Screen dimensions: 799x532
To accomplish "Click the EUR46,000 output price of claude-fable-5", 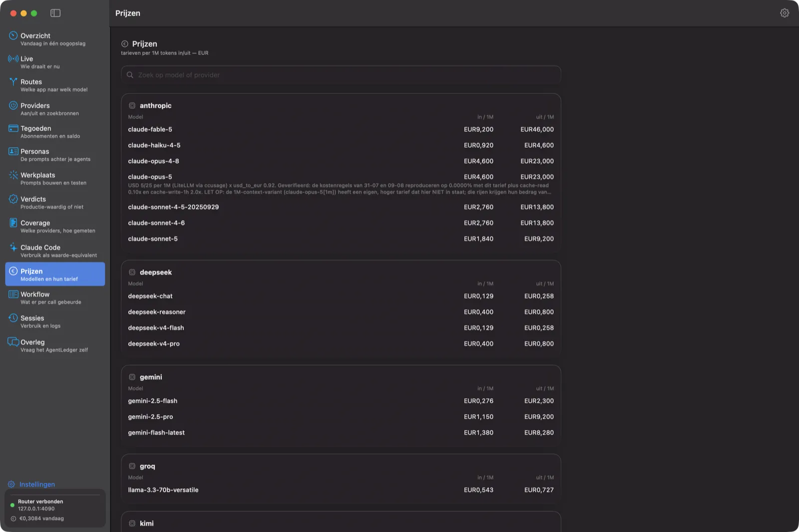I will coord(537,129).
